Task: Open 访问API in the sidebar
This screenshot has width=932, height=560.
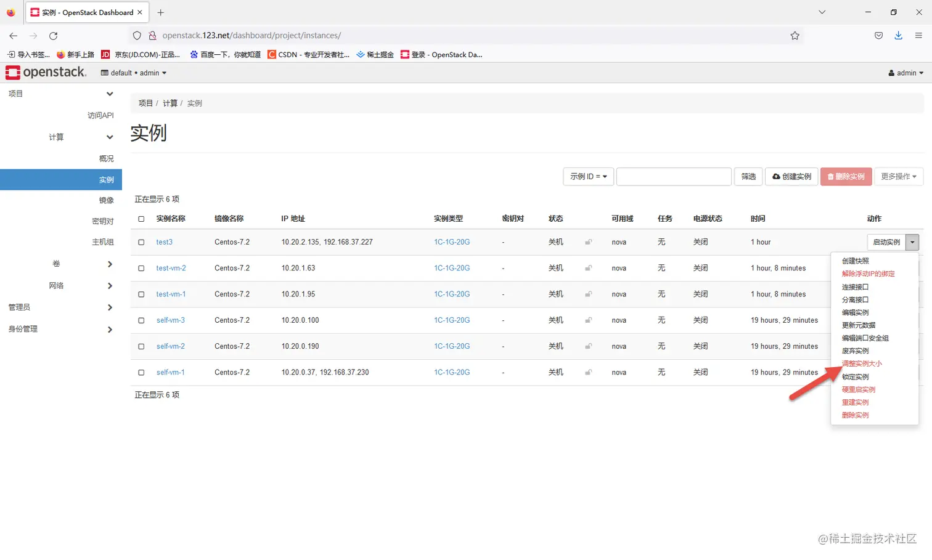Action: [100, 115]
